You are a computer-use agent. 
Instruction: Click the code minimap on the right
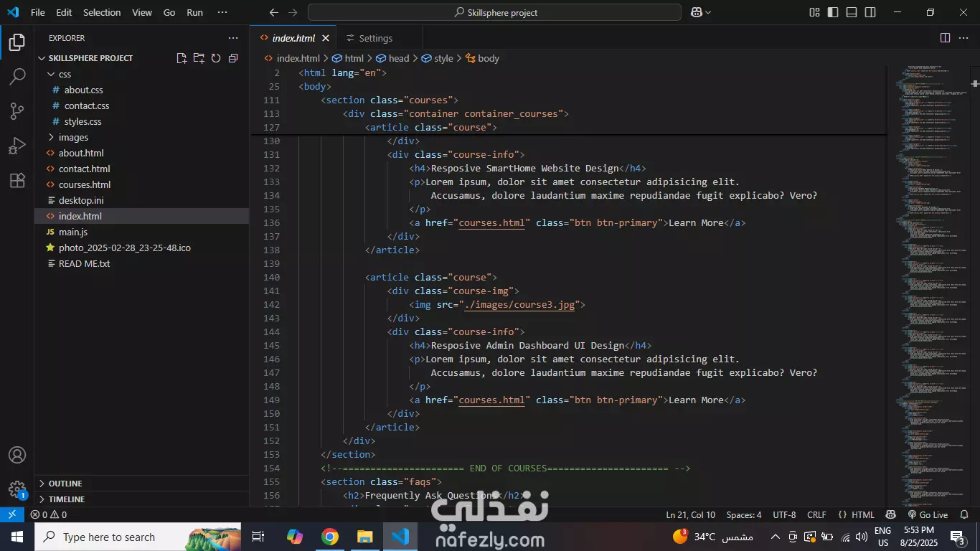[928, 287]
